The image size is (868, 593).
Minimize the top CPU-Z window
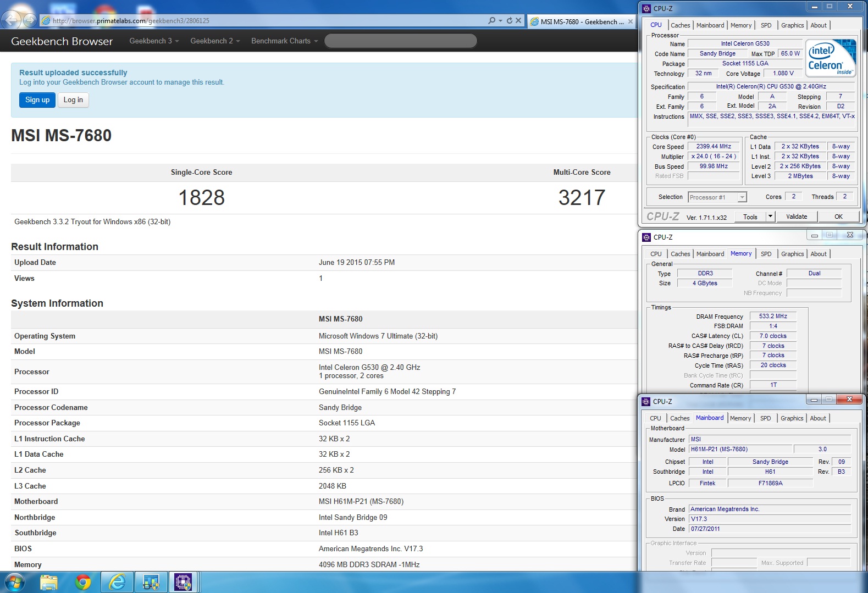point(814,7)
